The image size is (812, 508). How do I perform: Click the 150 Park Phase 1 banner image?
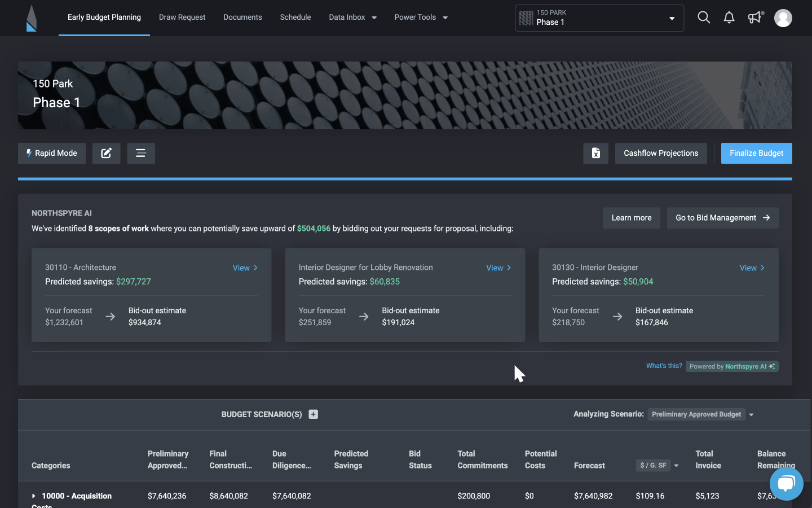point(405,95)
